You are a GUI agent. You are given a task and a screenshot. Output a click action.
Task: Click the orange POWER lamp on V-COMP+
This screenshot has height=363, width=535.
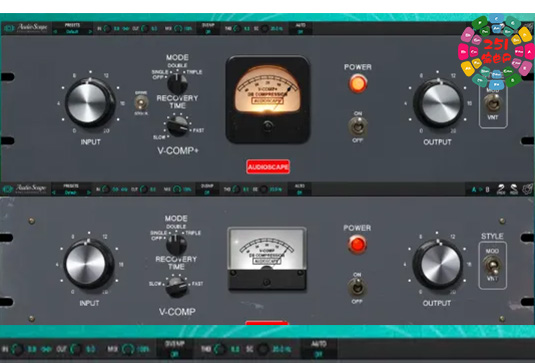pyautogui.click(x=358, y=84)
